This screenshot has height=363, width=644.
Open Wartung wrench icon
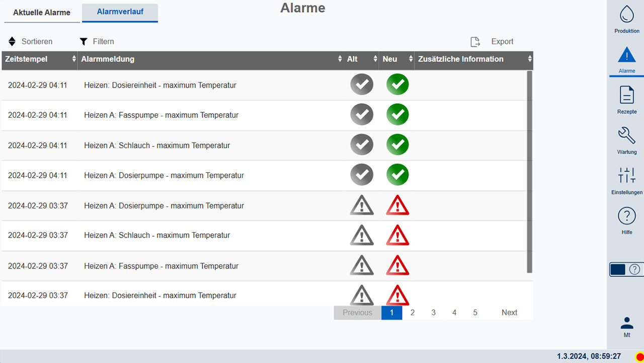point(626,135)
